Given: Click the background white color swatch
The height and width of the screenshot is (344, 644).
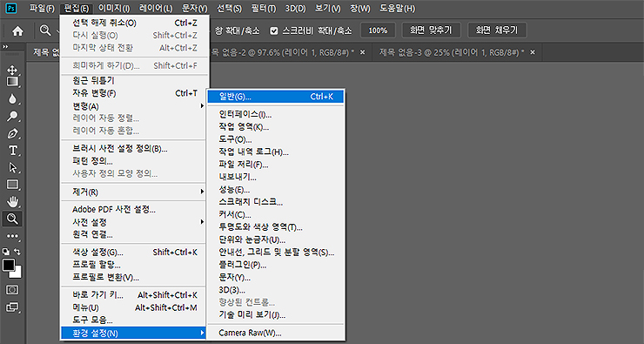Looking at the screenshot, I should pyautogui.click(x=17, y=273).
